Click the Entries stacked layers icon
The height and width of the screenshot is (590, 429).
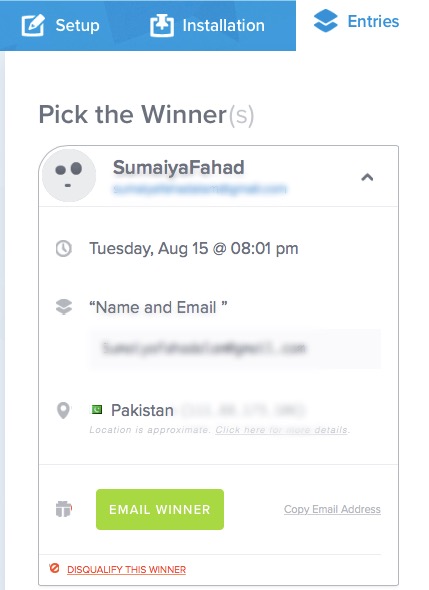point(326,21)
